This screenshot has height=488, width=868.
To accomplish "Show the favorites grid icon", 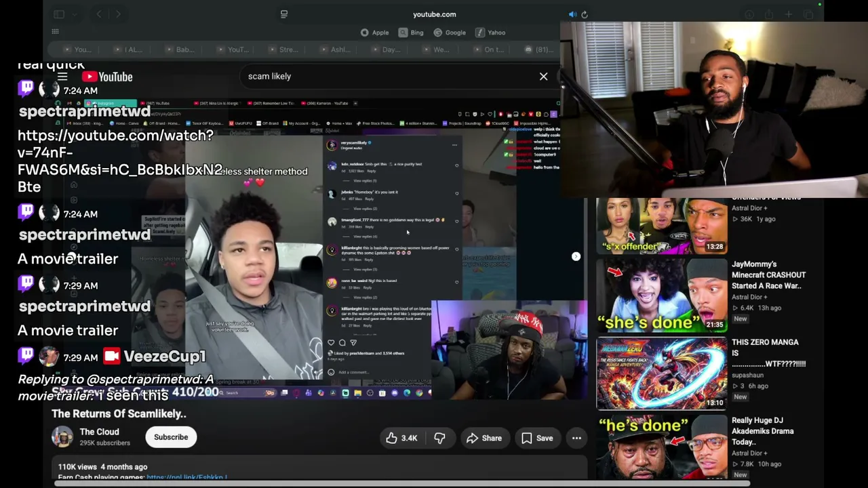I will pyautogui.click(x=55, y=31).
